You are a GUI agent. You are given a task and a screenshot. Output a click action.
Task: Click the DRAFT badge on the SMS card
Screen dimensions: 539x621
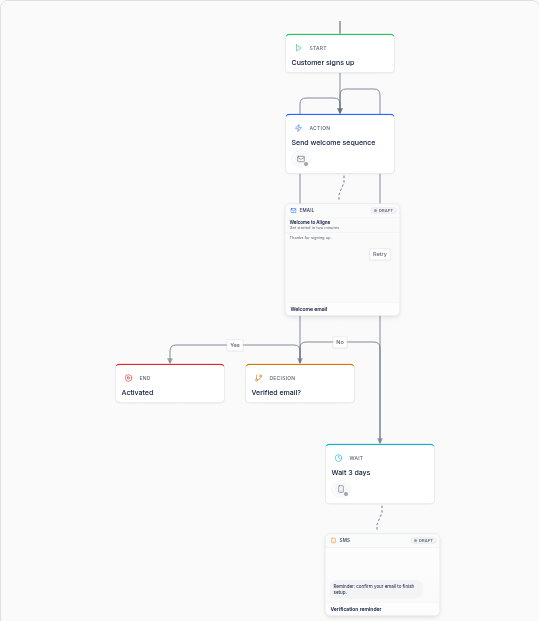point(423,540)
